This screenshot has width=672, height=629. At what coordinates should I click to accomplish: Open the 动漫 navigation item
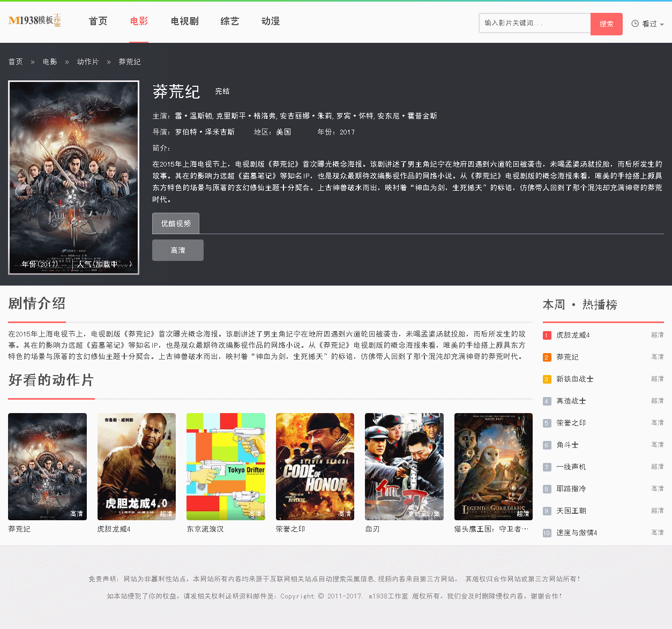pos(271,21)
